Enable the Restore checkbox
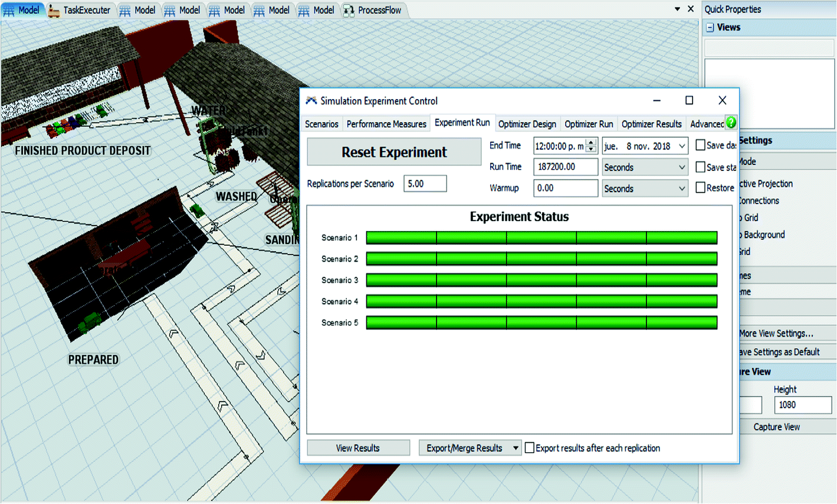The width and height of the screenshot is (837, 504). coord(700,187)
